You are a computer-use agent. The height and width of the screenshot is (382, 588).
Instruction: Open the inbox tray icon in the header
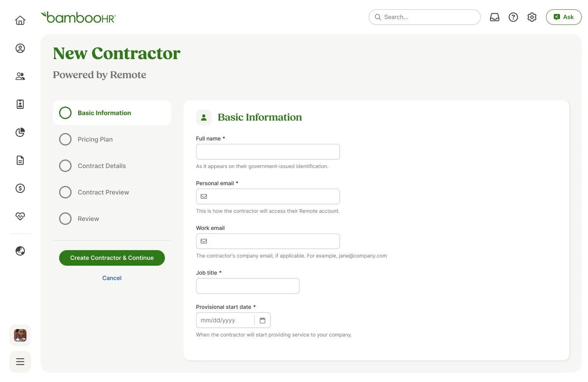495,17
